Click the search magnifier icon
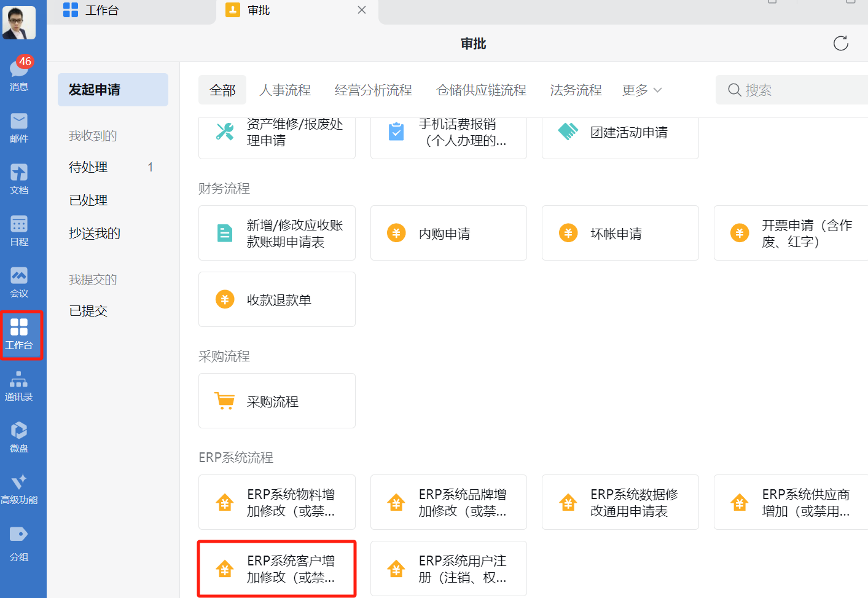This screenshot has height=598, width=868. (x=734, y=90)
